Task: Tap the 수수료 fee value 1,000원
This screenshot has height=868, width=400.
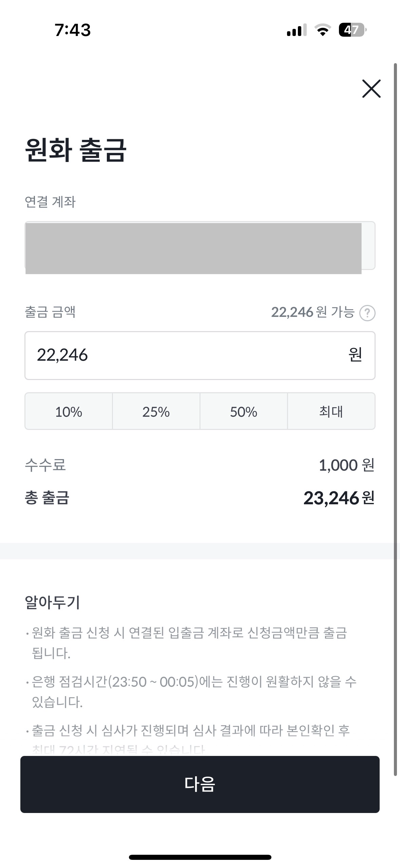Action: (x=346, y=465)
